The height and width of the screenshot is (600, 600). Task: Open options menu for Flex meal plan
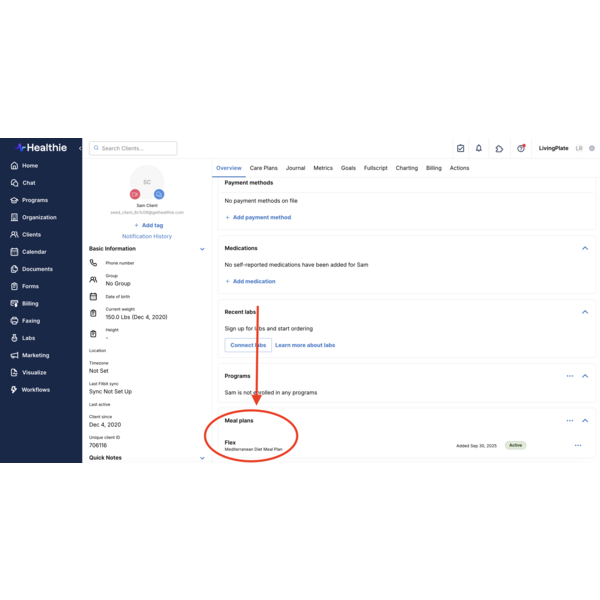[577, 445]
